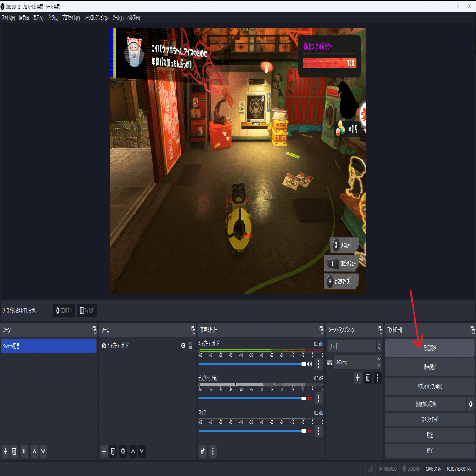The height and width of the screenshot is (476, 476).
Task: Mute the キャプチャーボード audio speaker
Action: (310, 364)
